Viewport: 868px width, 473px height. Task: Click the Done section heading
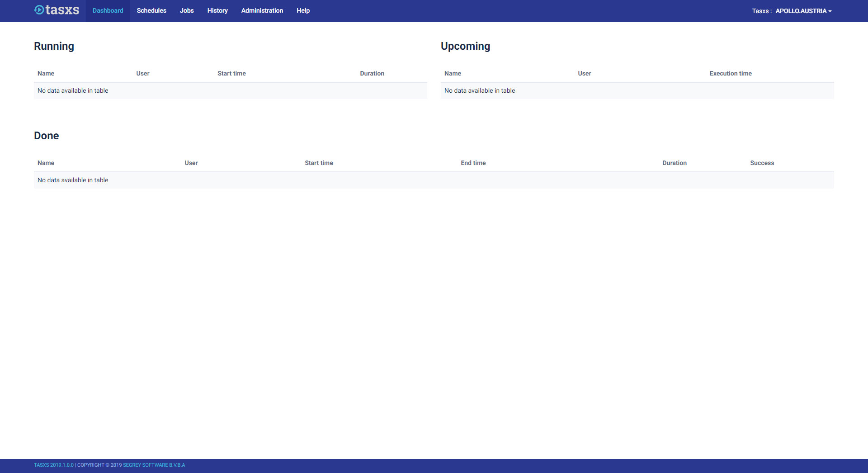pos(46,136)
